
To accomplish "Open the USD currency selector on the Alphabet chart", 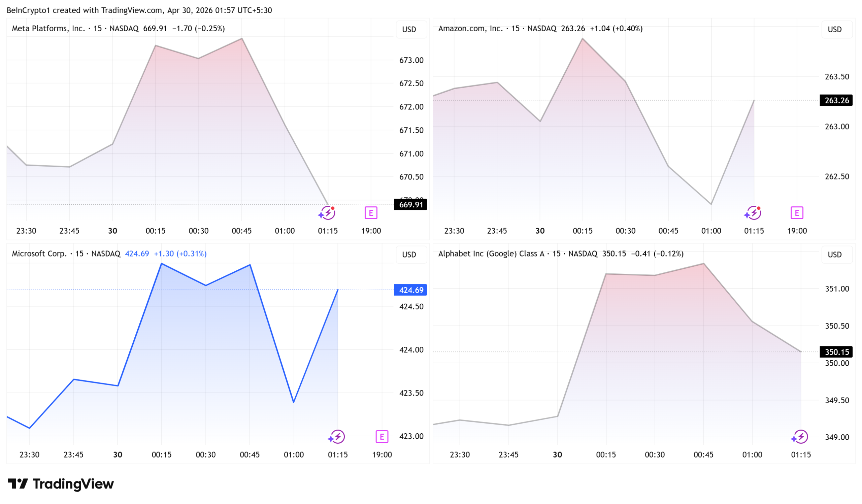I will coord(834,255).
